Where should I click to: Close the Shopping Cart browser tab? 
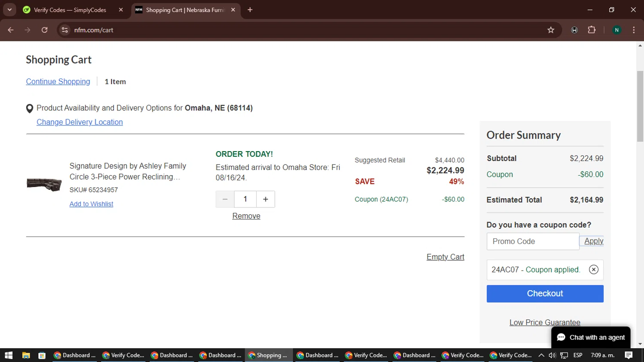point(233,10)
